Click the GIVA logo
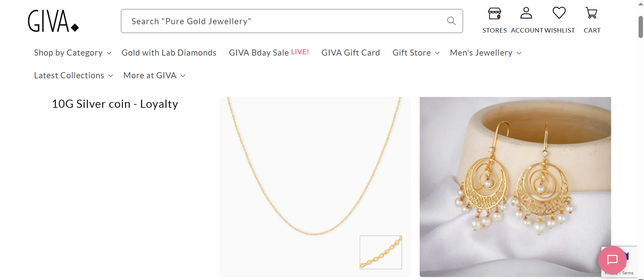The width and height of the screenshot is (644, 280). click(53, 21)
